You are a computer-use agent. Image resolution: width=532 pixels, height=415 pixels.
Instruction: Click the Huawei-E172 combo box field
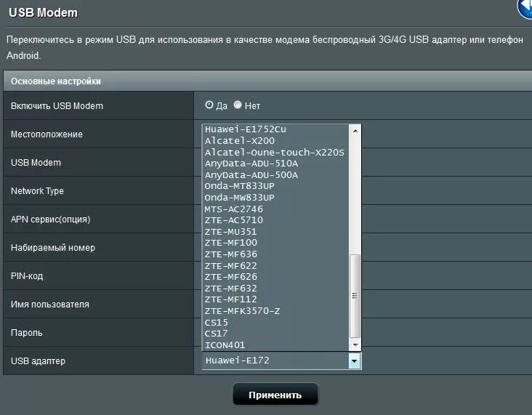[281, 360]
